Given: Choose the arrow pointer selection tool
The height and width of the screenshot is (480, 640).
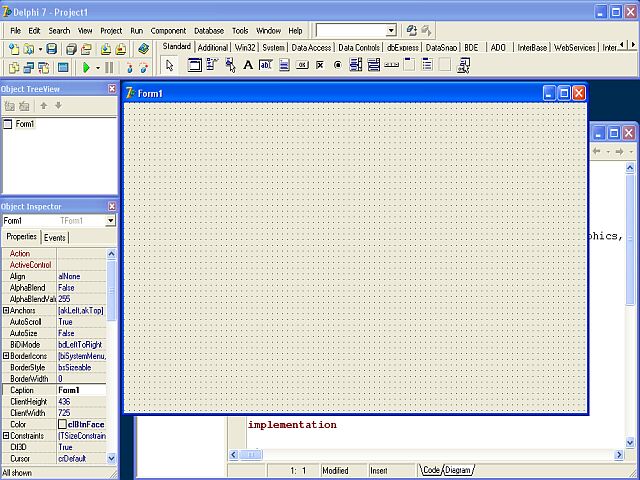Looking at the screenshot, I should coord(169,65).
